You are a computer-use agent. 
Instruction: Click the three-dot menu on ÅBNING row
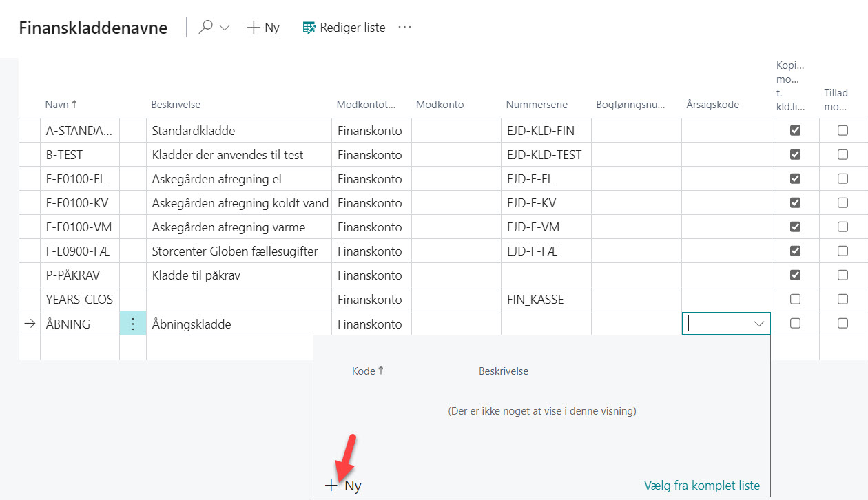click(x=133, y=324)
